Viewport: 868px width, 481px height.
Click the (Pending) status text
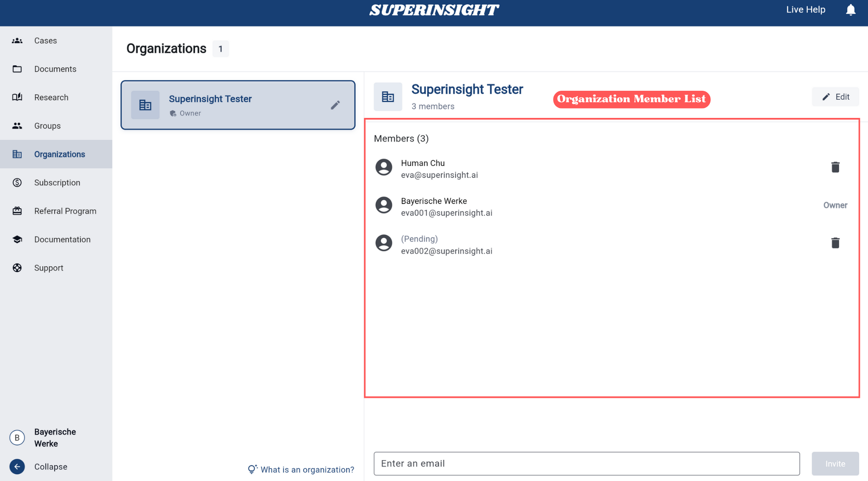[x=419, y=239]
